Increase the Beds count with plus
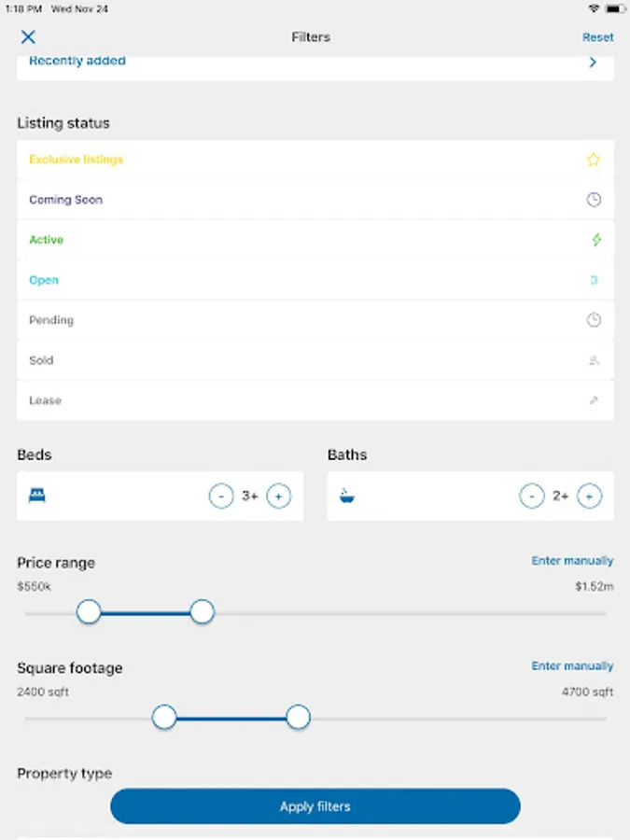This screenshot has width=630, height=840. click(278, 497)
